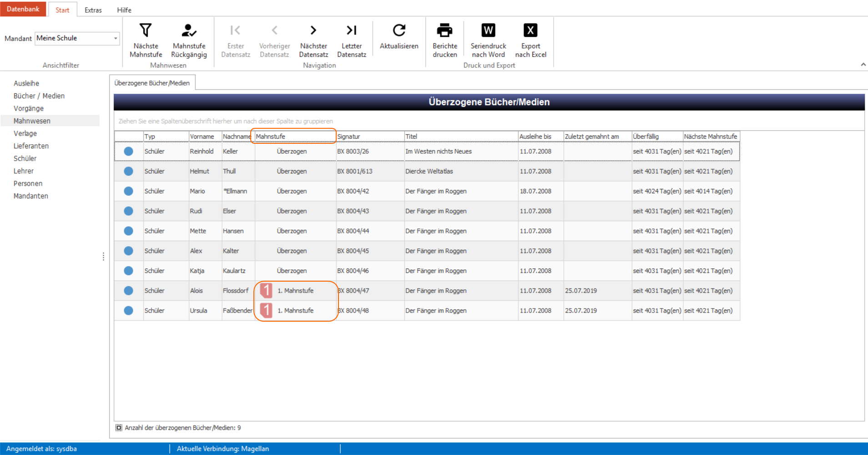868x455 pixels.
Task: Select blue circle marker of Mario Ellmann row
Action: [129, 191]
